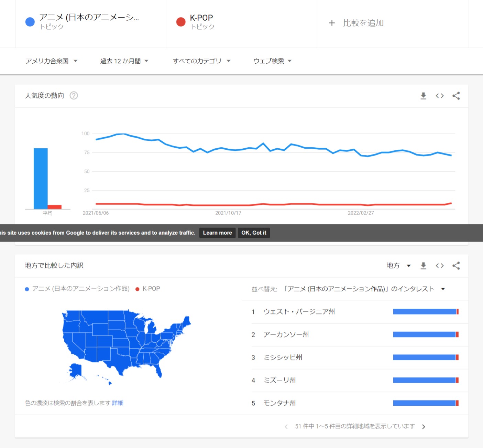The height and width of the screenshot is (448, 483).
Task: Expand the すべてのカテゴリ dropdown
Action: tap(202, 61)
